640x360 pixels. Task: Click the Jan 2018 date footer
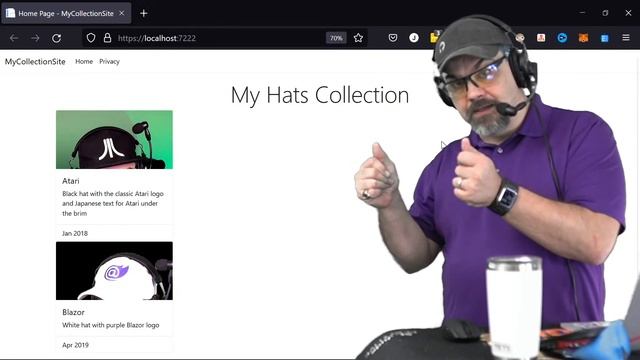point(75,233)
